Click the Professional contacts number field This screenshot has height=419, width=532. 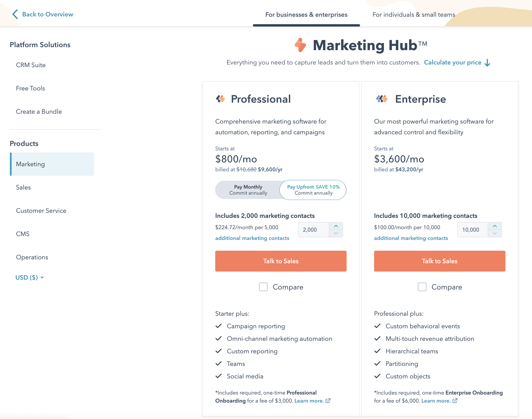click(x=313, y=230)
